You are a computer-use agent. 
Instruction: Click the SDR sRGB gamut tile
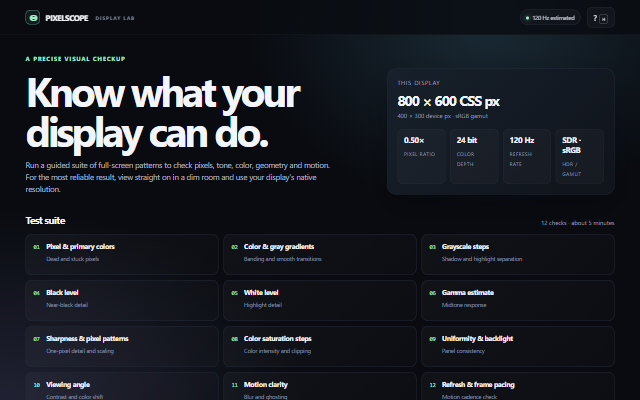[x=579, y=156]
